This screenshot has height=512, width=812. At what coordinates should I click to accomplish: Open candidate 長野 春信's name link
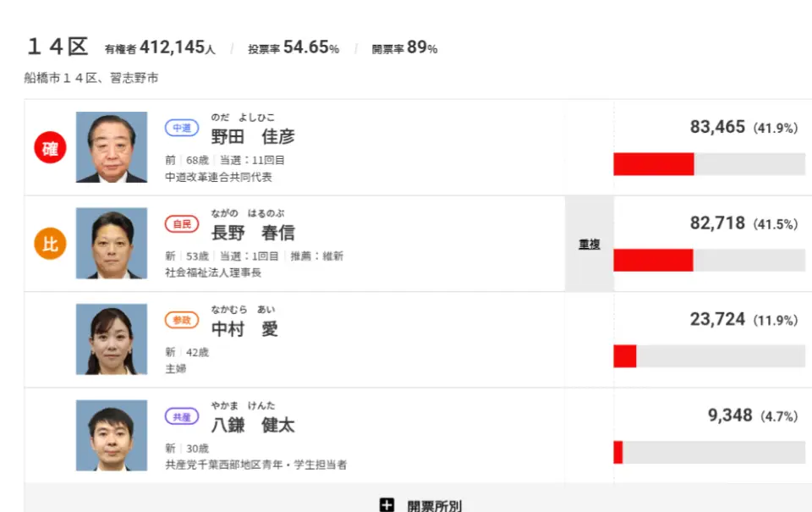pyautogui.click(x=253, y=233)
